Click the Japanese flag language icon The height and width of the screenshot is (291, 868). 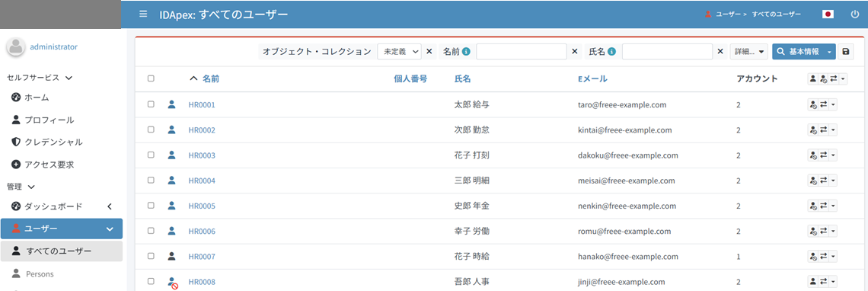pos(828,14)
